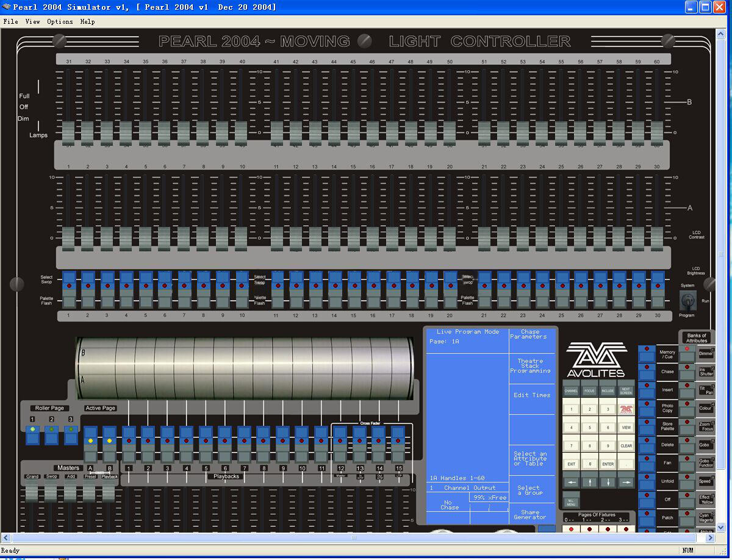Viewport: 732px width, 560px height.
Task: Hit the FOCUS key above the keypad
Action: point(589,390)
